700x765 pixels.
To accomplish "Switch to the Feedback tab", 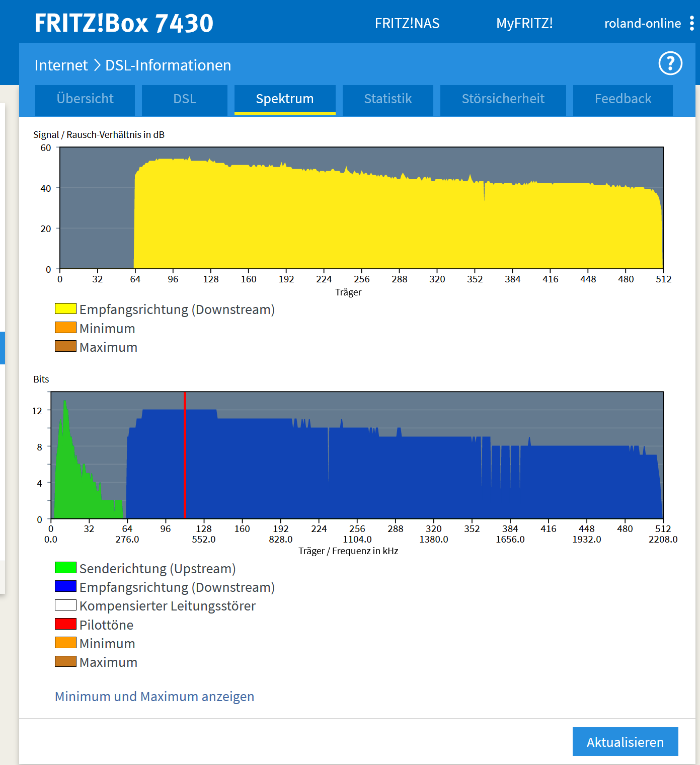I will pyautogui.click(x=623, y=99).
